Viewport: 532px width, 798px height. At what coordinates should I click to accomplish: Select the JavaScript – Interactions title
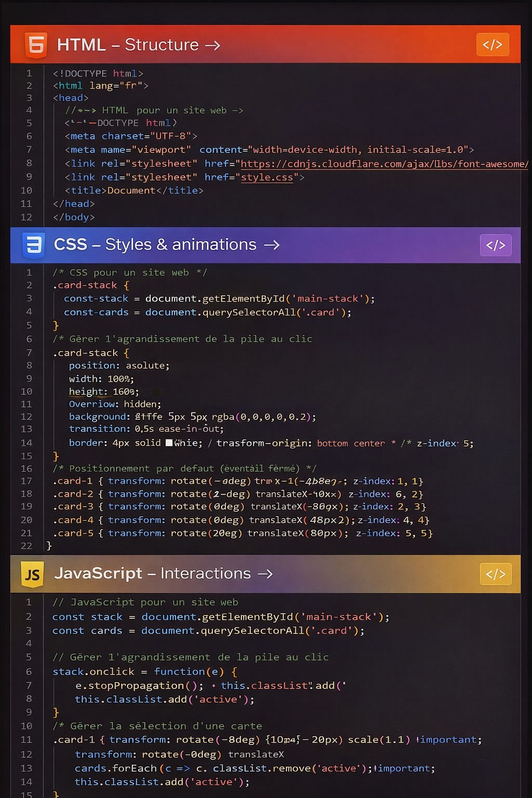click(x=153, y=574)
